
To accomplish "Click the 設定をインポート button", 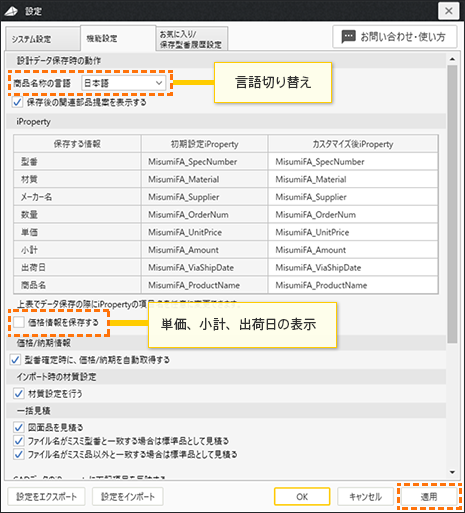I will (128, 497).
